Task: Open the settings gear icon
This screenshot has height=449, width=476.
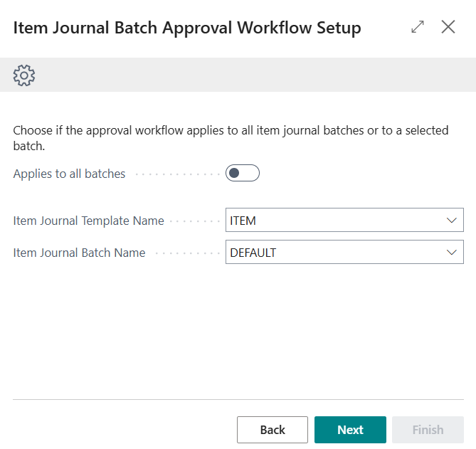Action: [24, 75]
